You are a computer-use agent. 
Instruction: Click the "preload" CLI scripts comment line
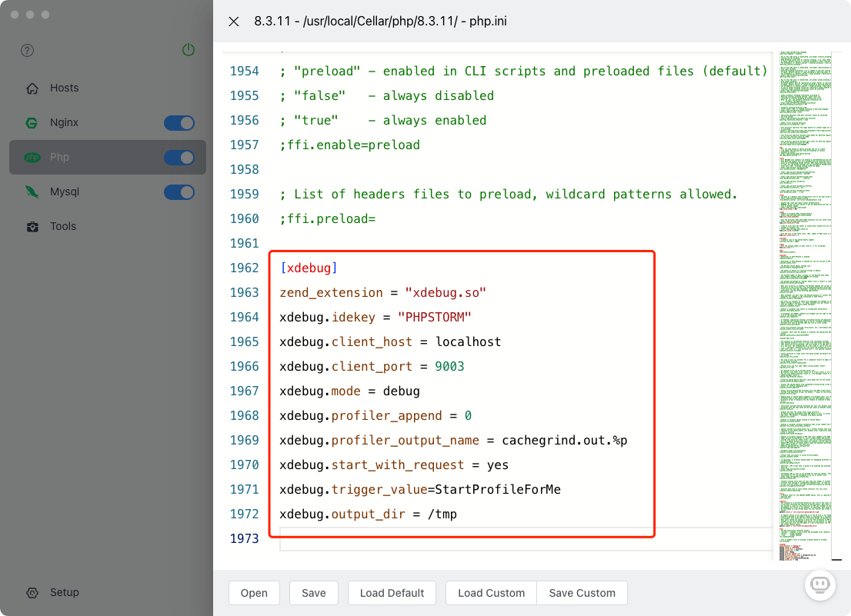tap(523, 71)
